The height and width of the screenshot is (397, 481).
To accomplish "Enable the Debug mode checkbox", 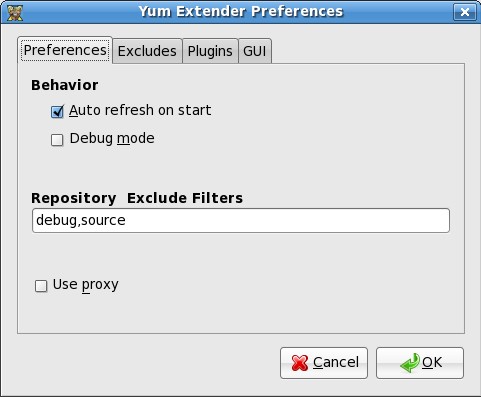I will pos(57,140).
